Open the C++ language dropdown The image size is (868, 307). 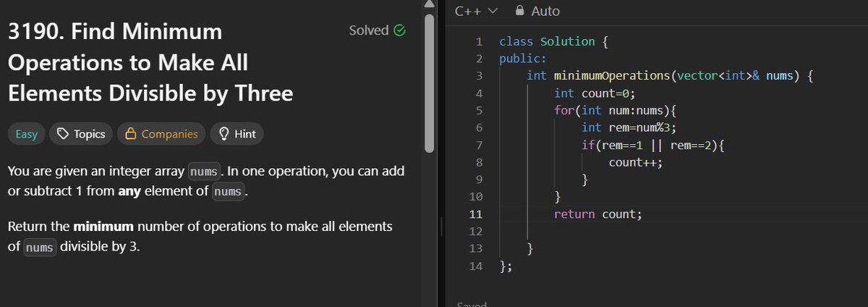pyautogui.click(x=477, y=11)
